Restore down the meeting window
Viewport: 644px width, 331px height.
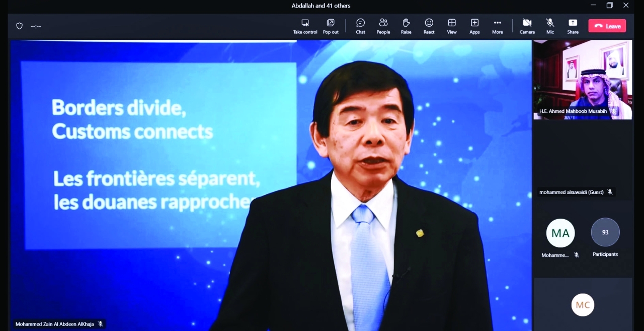point(609,6)
